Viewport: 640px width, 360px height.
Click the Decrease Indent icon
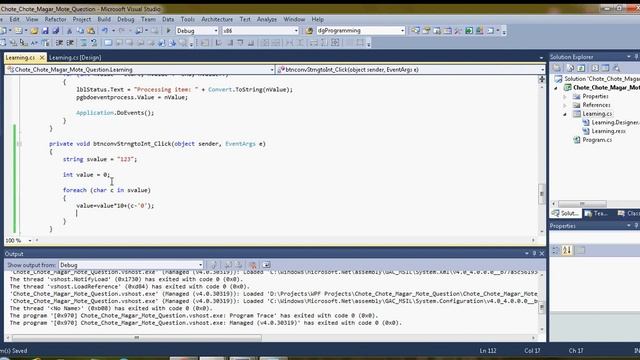click(x=59, y=42)
